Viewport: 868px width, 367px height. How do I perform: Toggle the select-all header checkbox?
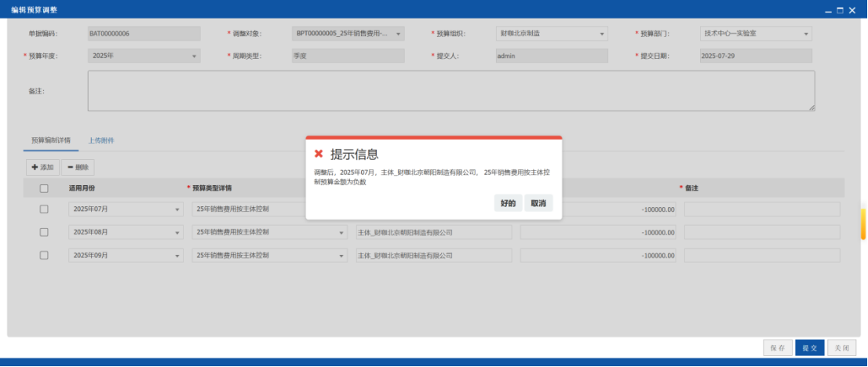coord(44,188)
